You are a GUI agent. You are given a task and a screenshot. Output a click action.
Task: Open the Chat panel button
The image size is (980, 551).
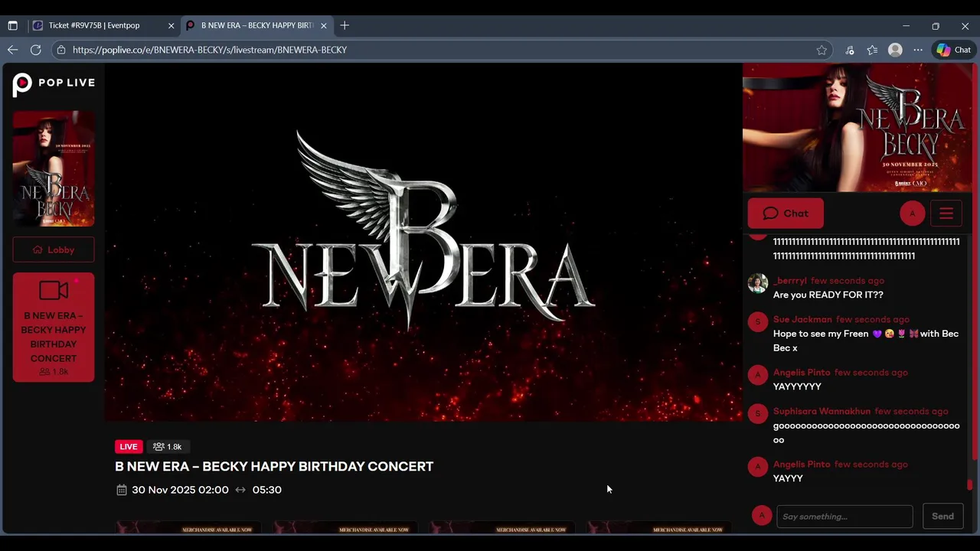786,214
